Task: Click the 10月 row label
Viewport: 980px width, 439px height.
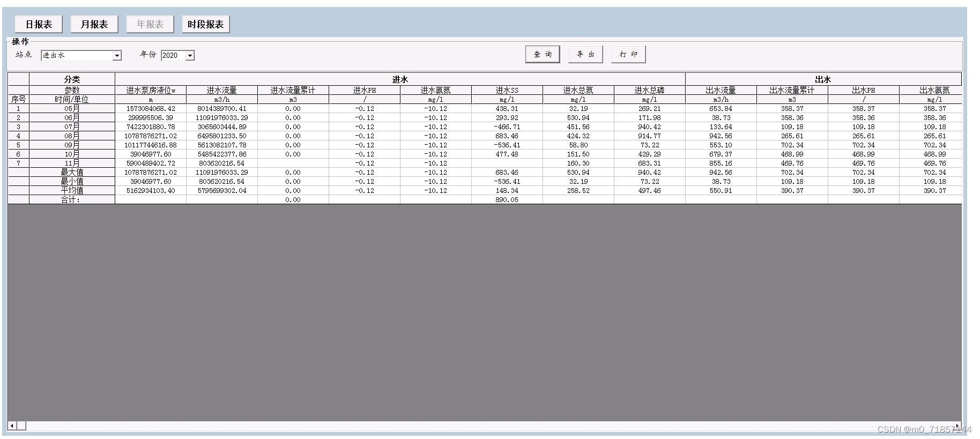Action: click(x=72, y=154)
